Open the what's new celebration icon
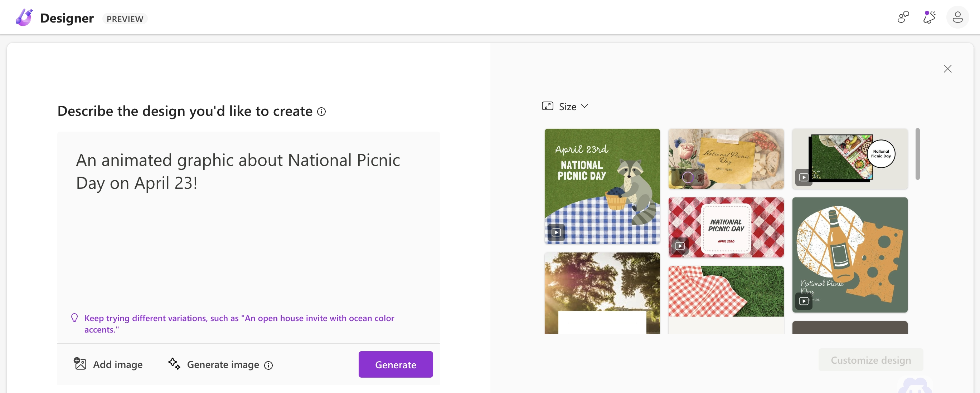This screenshot has width=980, height=393. point(929,18)
